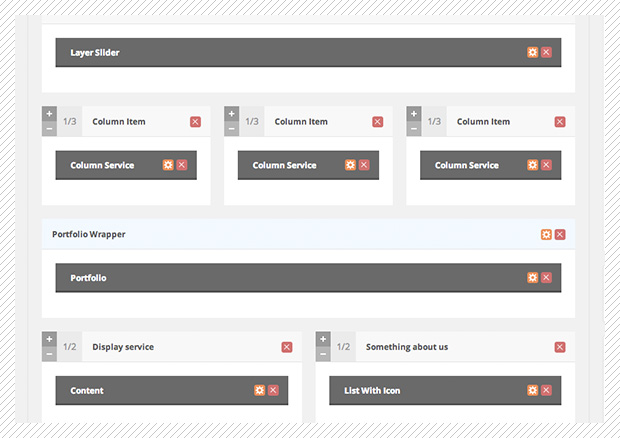Open settings of first Column Service

[x=168, y=165]
